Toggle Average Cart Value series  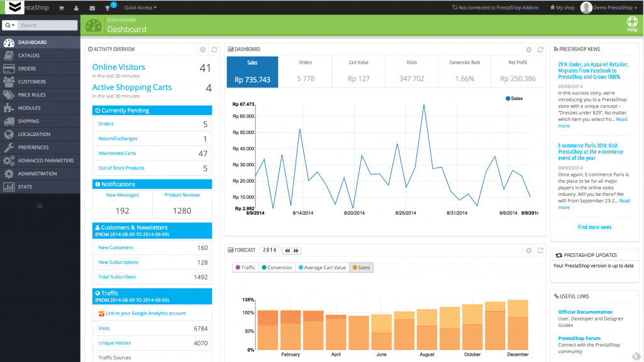[322, 268]
